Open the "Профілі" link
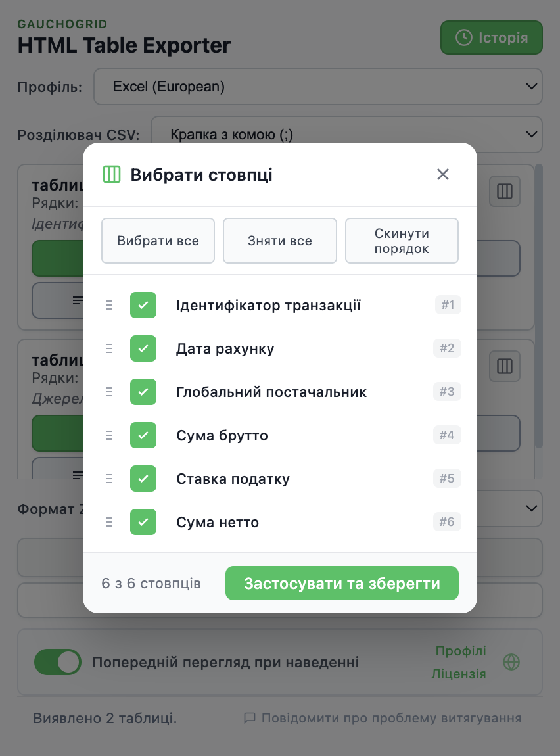Image resolution: width=560 pixels, height=756 pixels. tap(460, 651)
